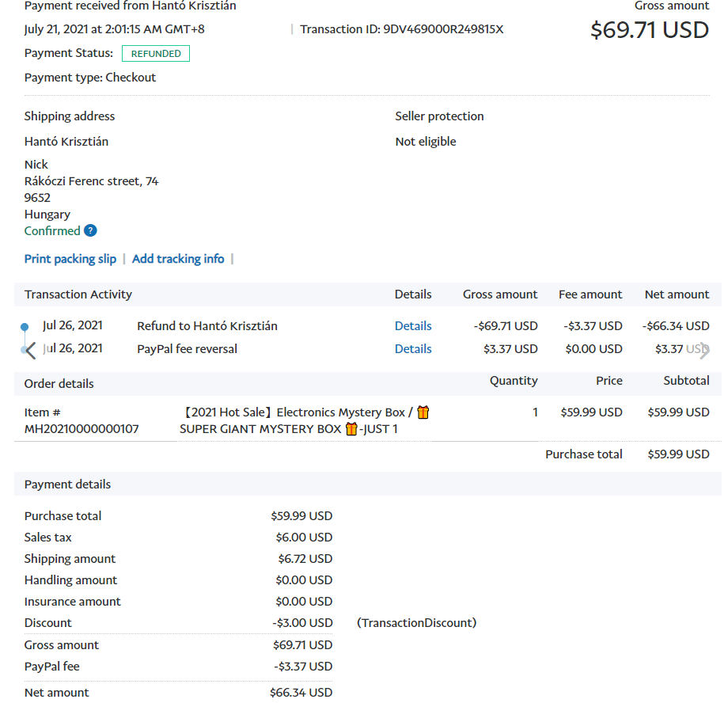Click the TransactionDiscount label
The image size is (728, 703).
(x=417, y=623)
